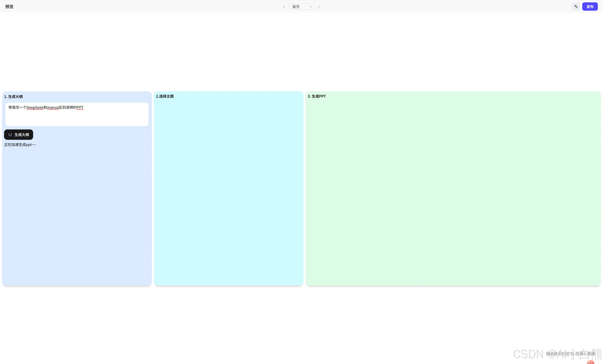Go to previous page with left arrow
Screen dimensions: 603x364
pyautogui.click(x=284, y=7)
